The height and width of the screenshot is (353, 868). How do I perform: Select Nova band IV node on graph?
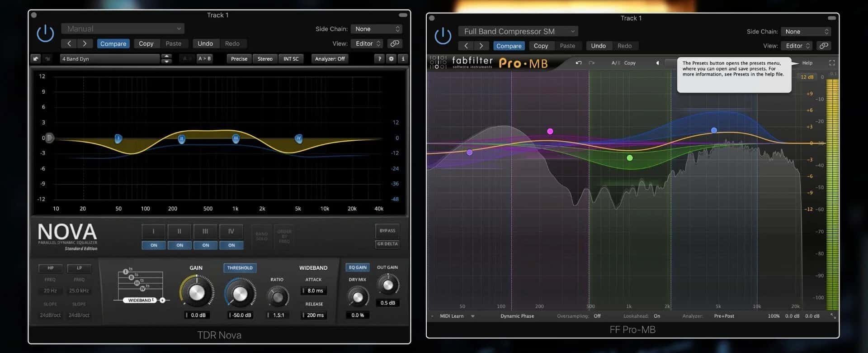point(298,138)
